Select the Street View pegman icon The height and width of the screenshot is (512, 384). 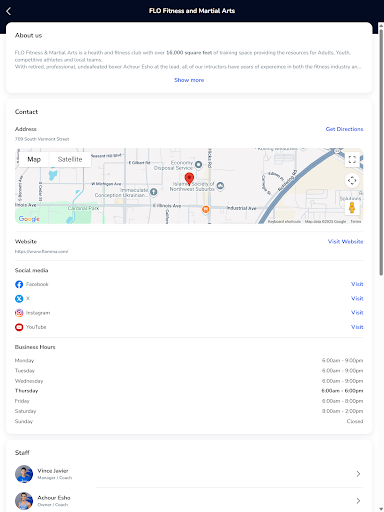click(352, 207)
